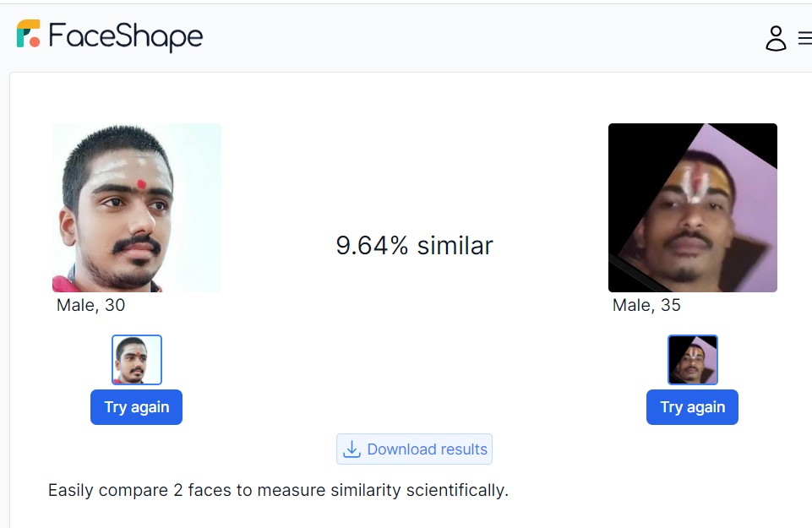Open the user account profile icon
This screenshot has width=812, height=528.
[776, 38]
